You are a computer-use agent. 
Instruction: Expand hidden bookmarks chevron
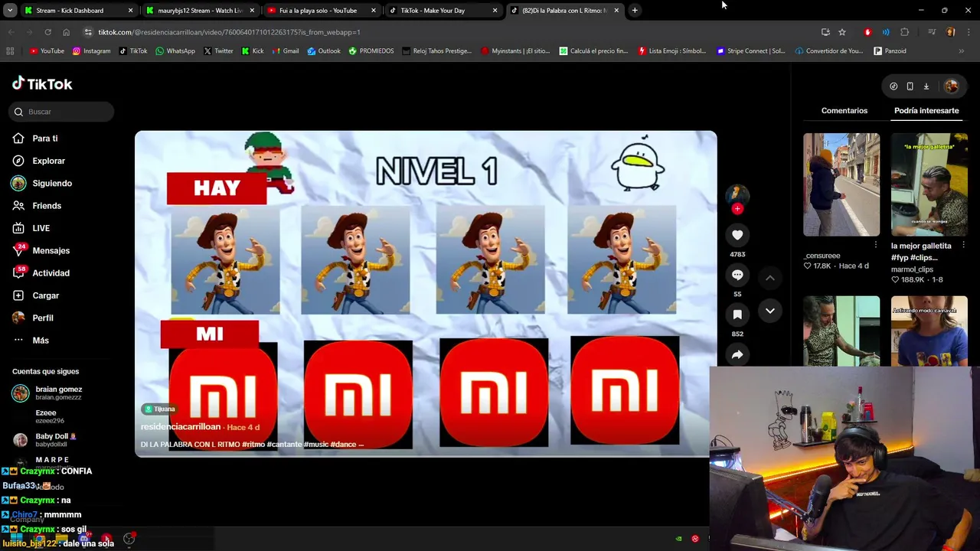[962, 51]
